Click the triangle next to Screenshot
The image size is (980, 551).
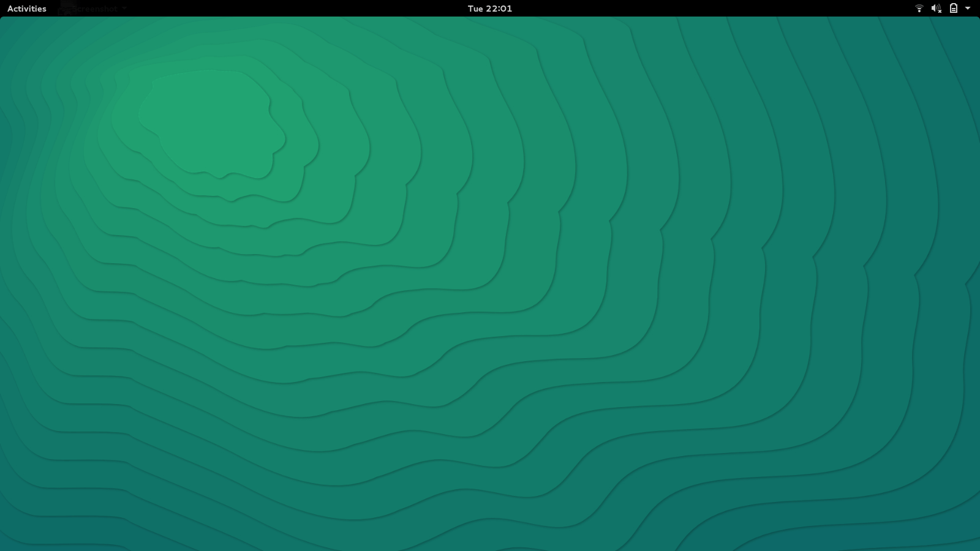(x=123, y=9)
